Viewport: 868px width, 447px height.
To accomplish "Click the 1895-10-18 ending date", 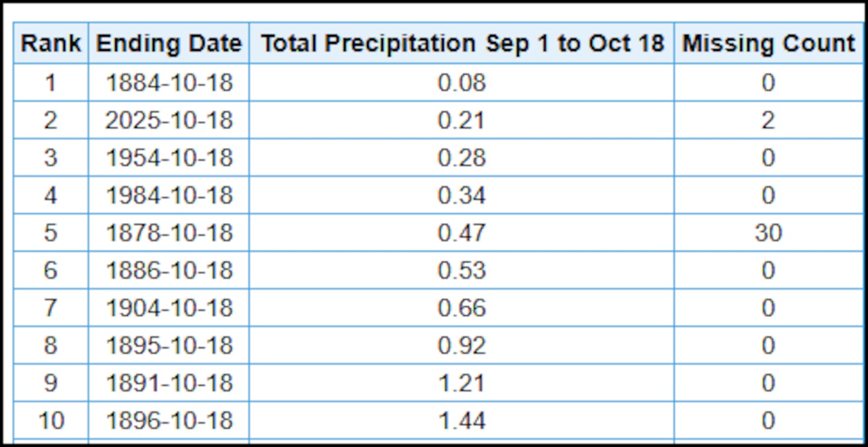I will point(169,346).
